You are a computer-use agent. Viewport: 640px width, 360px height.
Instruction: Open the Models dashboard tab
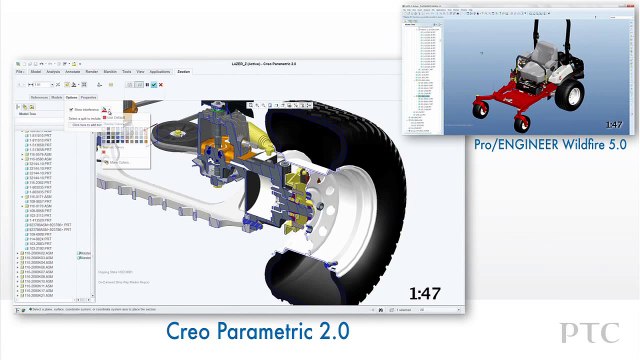click(56, 98)
